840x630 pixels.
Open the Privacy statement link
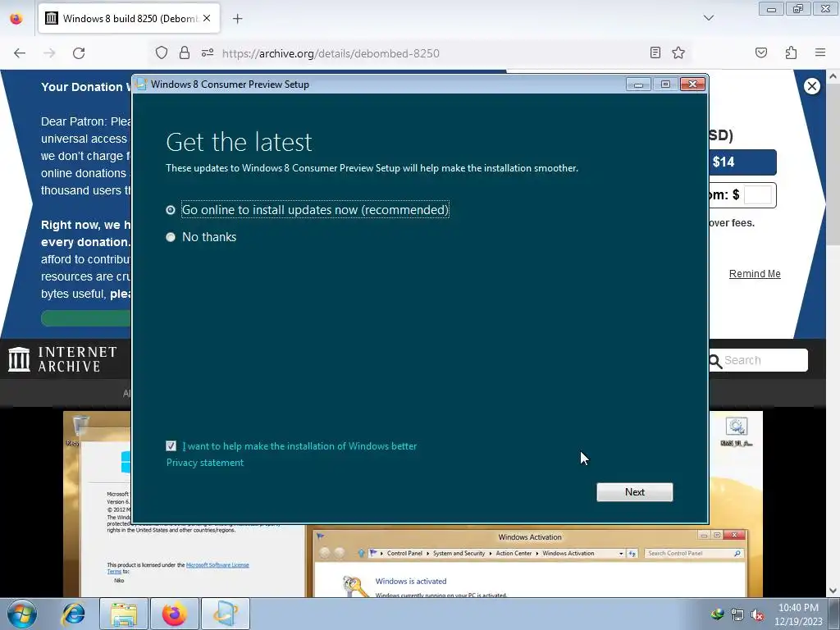click(204, 463)
